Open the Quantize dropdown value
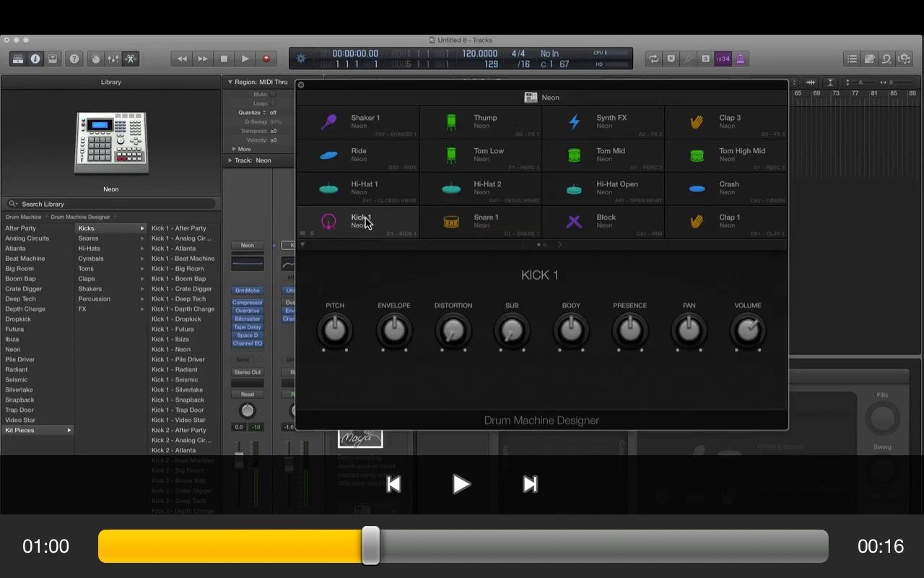Image resolution: width=924 pixels, height=578 pixels. point(273,113)
